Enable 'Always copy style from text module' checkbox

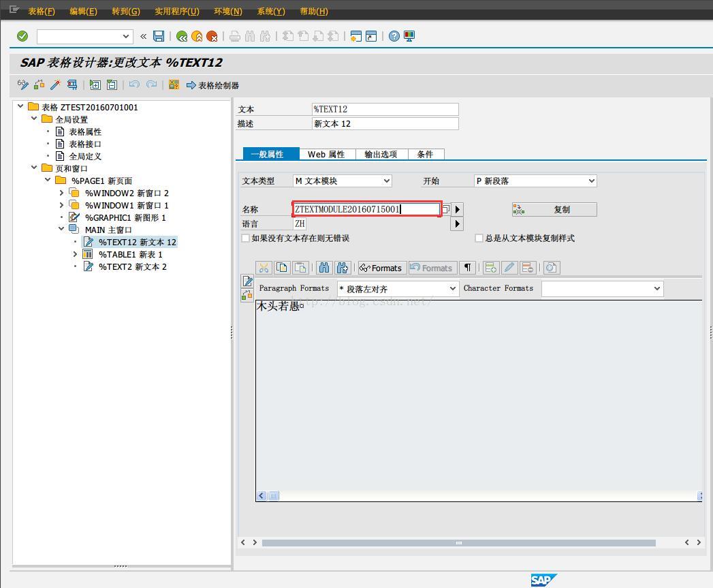click(x=479, y=238)
